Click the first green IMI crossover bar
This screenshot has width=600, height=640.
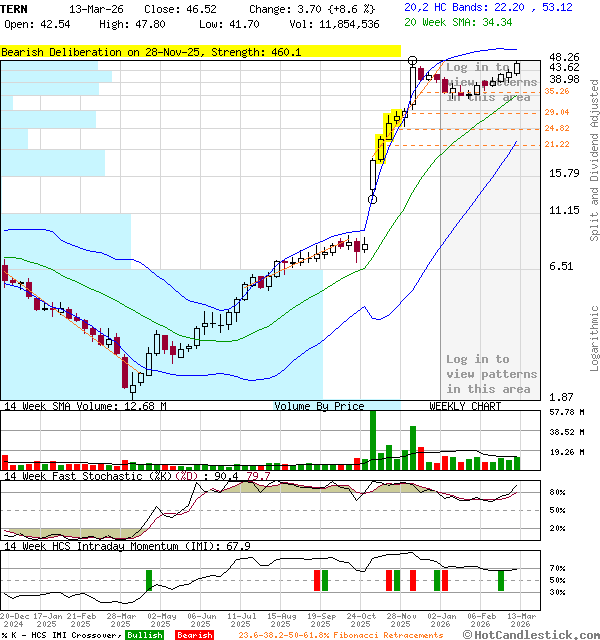click(x=149, y=580)
